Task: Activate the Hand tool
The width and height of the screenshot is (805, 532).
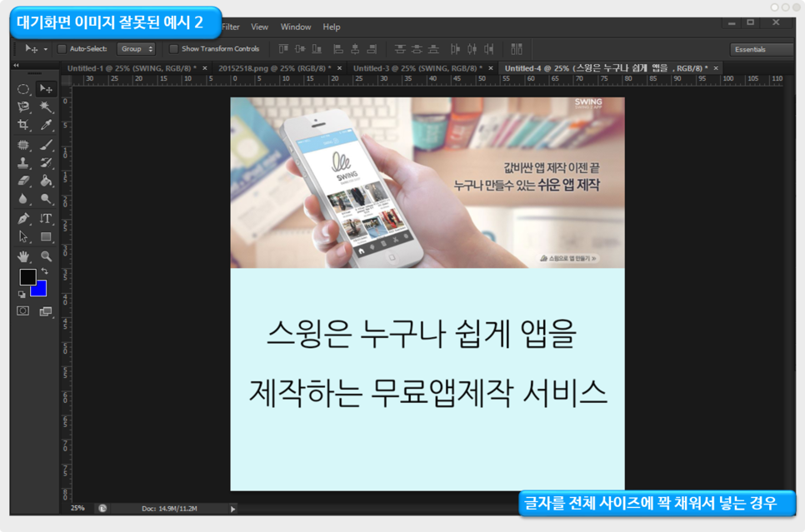Action: [x=23, y=256]
